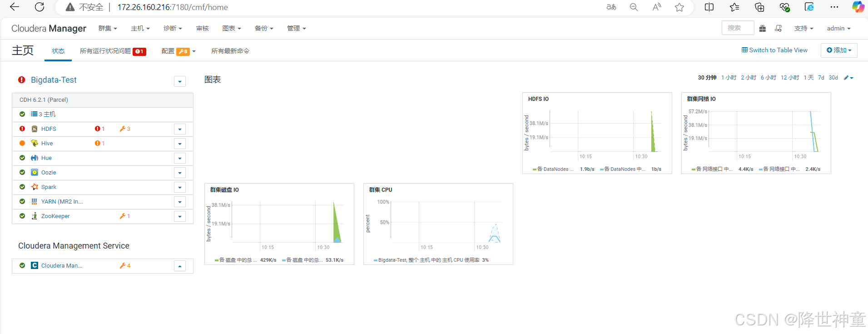868x334 pixels.
Task: Click the translate page icon in the address bar
Action: [611, 7]
